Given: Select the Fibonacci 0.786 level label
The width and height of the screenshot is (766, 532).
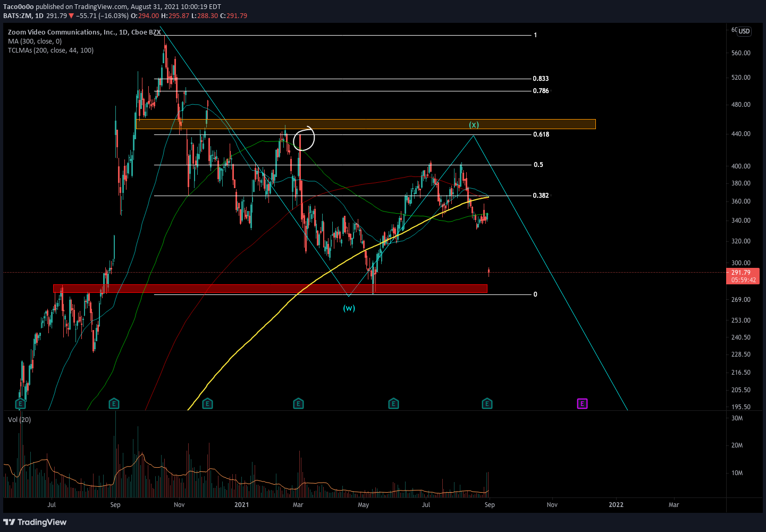Looking at the screenshot, I should [x=541, y=91].
